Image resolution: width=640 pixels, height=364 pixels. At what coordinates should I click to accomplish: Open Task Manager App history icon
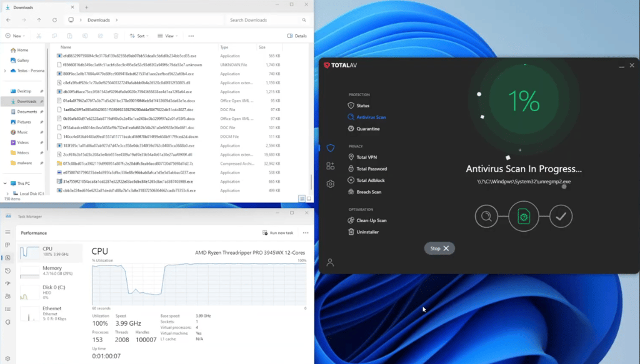click(x=7, y=270)
